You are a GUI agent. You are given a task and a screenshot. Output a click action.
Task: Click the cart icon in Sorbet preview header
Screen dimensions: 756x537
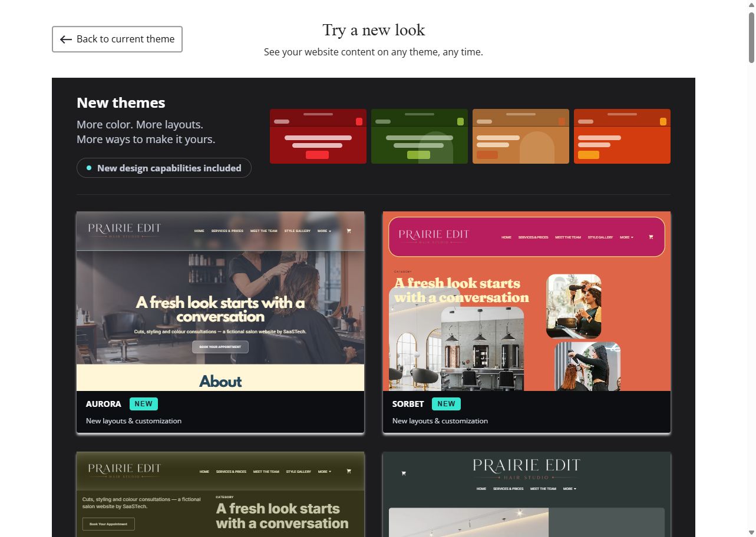[651, 237]
